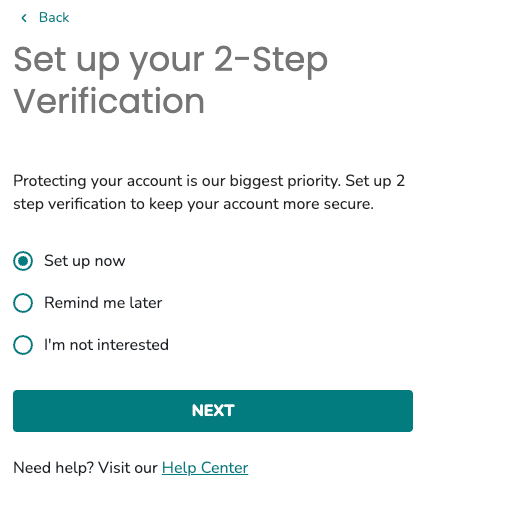
Task: Select the 'Set up now' radio button
Action: (x=23, y=261)
